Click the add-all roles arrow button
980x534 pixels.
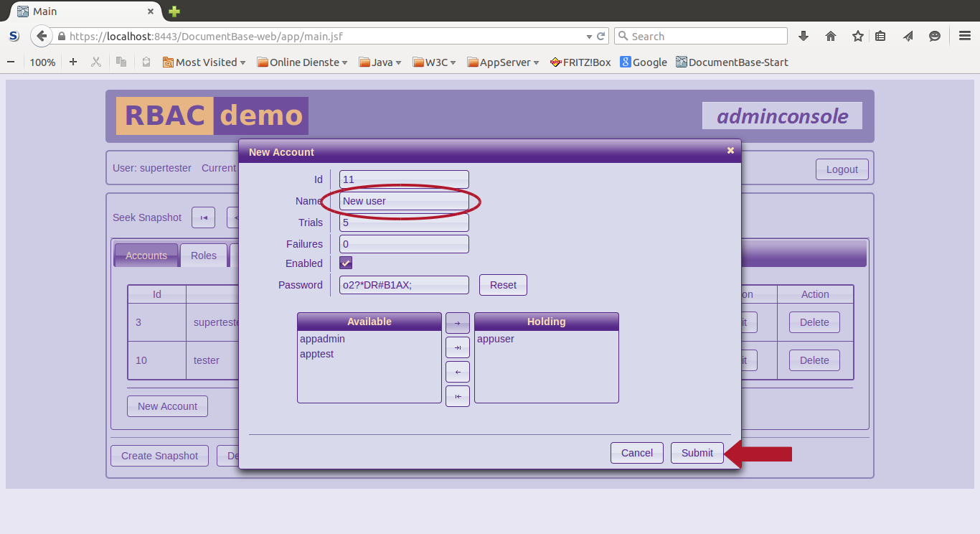457,347
